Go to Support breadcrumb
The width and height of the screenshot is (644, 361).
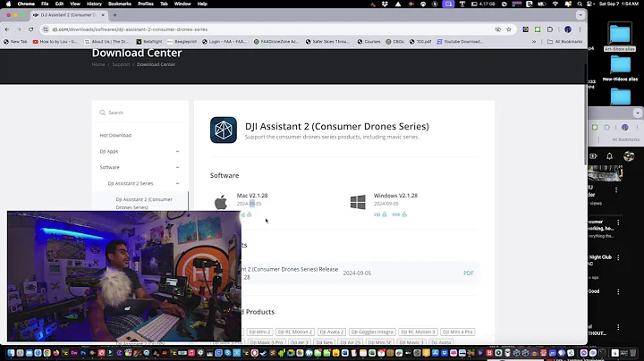click(x=121, y=64)
